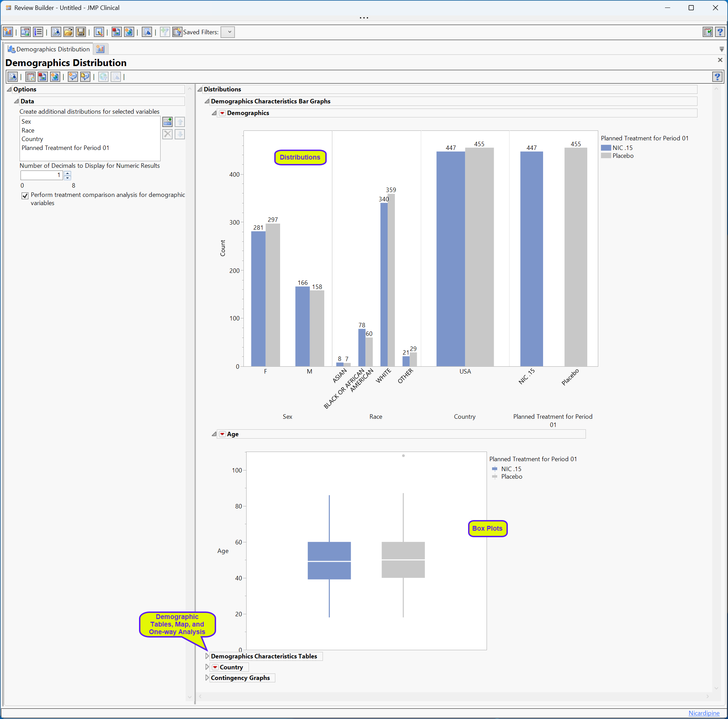Open the Age red triangle menu
This screenshot has height=719, width=728.
tap(222, 434)
